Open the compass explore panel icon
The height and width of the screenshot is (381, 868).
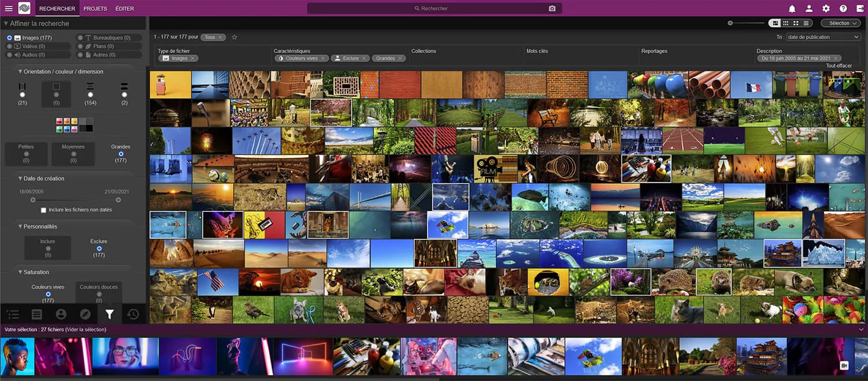pos(85,314)
